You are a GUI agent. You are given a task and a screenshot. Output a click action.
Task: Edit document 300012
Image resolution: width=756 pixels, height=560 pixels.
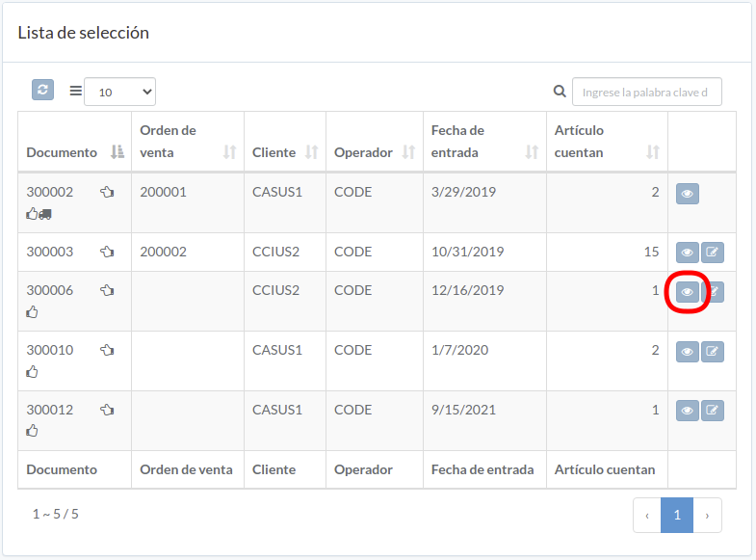[x=712, y=411]
